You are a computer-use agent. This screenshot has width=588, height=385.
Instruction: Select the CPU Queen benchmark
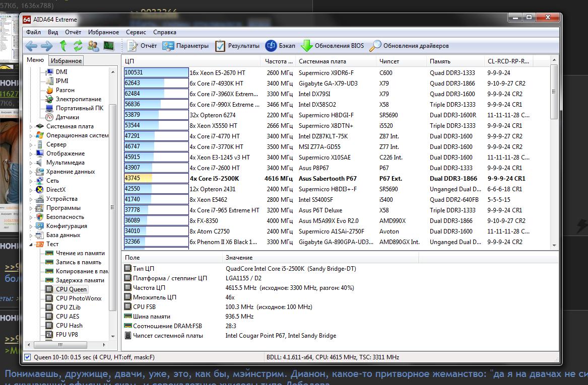pos(71,289)
